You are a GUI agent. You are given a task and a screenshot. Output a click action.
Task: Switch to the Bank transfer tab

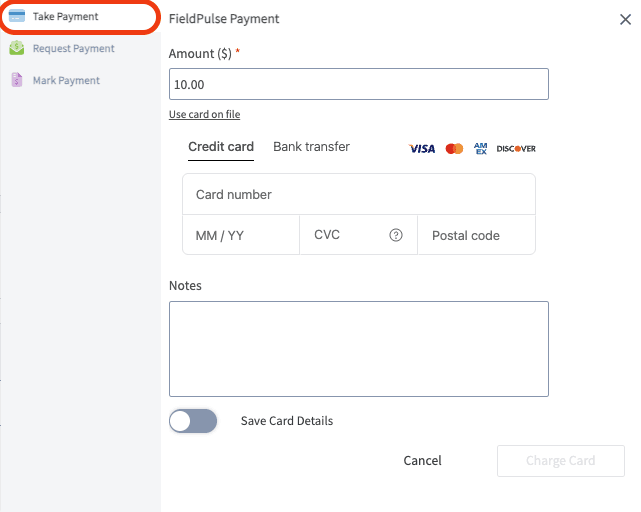point(311,146)
